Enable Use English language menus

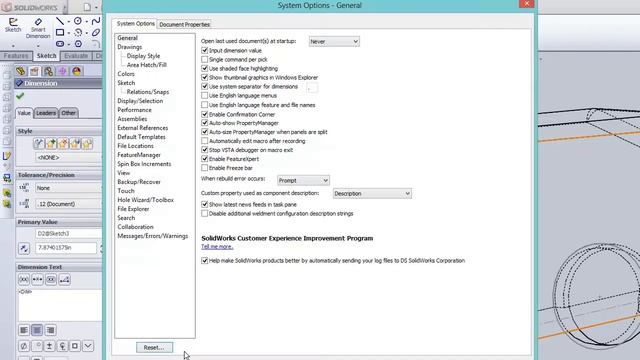204,96
